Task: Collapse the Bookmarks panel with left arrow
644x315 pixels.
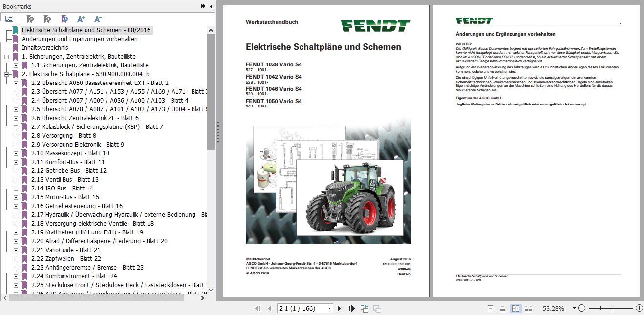Action: click(211, 6)
